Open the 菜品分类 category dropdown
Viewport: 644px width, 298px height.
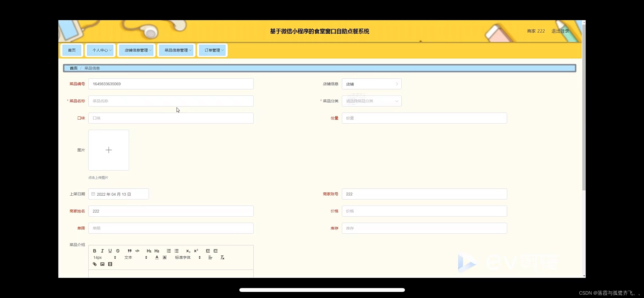tap(372, 101)
